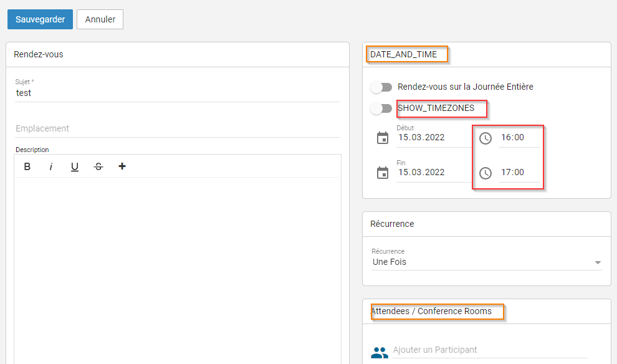
Task: Edit the end time field 17:00
Action: pos(519,173)
